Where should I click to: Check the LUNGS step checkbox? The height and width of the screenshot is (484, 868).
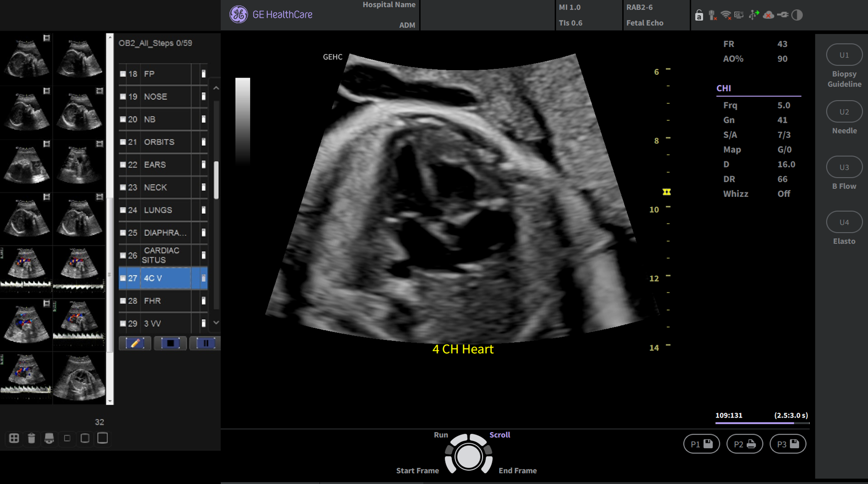(x=123, y=210)
